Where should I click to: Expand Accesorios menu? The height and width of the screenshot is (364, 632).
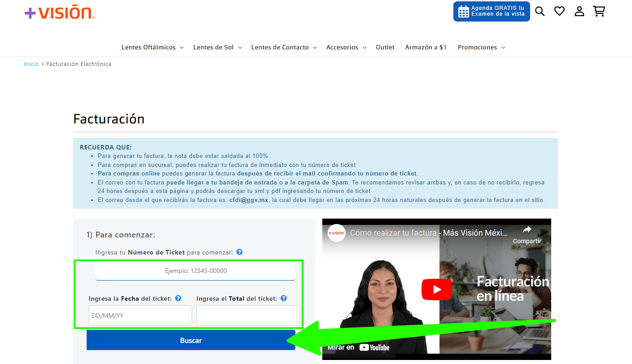(x=347, y=47)
